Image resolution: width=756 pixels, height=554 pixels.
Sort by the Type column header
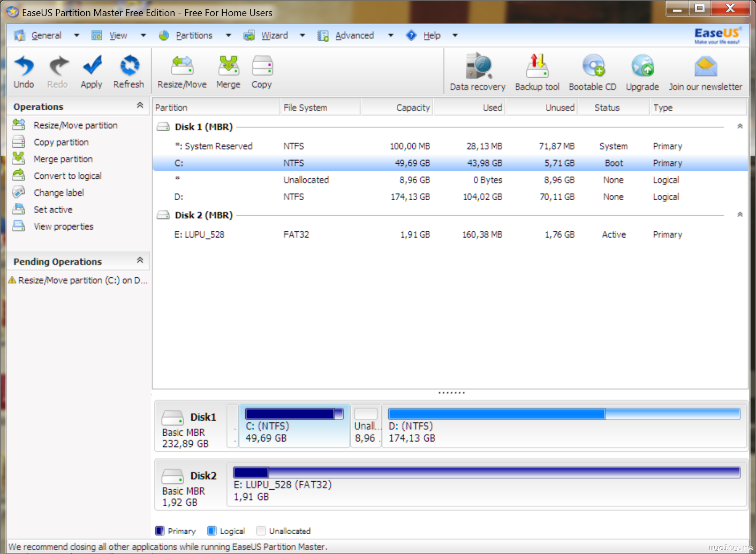698,108
